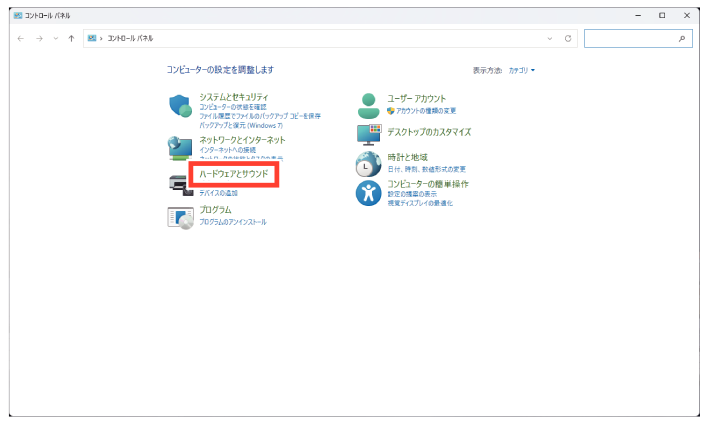708x424 pixels.
Task: Click the forward navigation arrow
Action: point(40,38)
